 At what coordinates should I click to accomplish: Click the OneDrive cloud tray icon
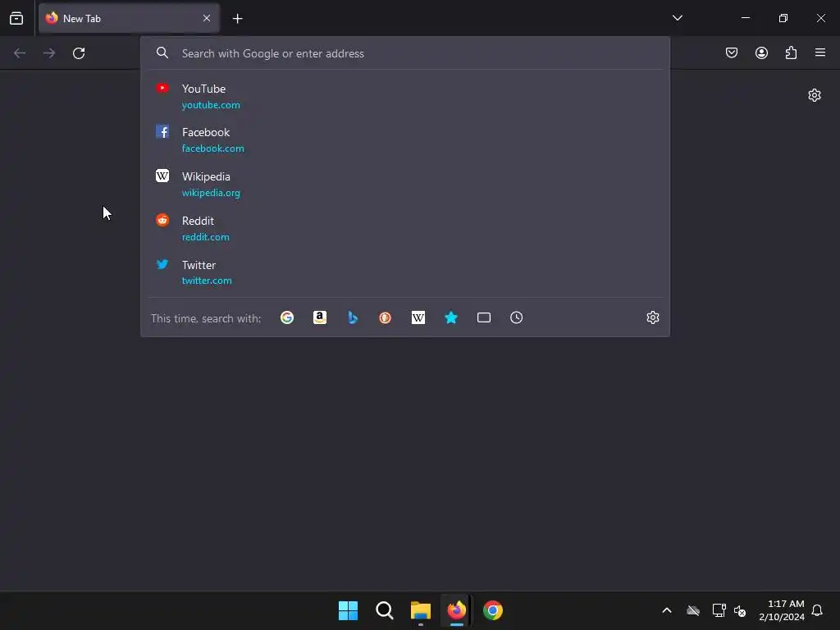point(693,610)
